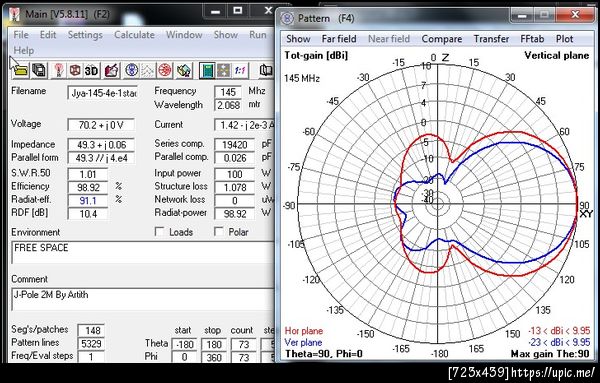
Task: Open the FFtab menu
Action: click(532, 39)
